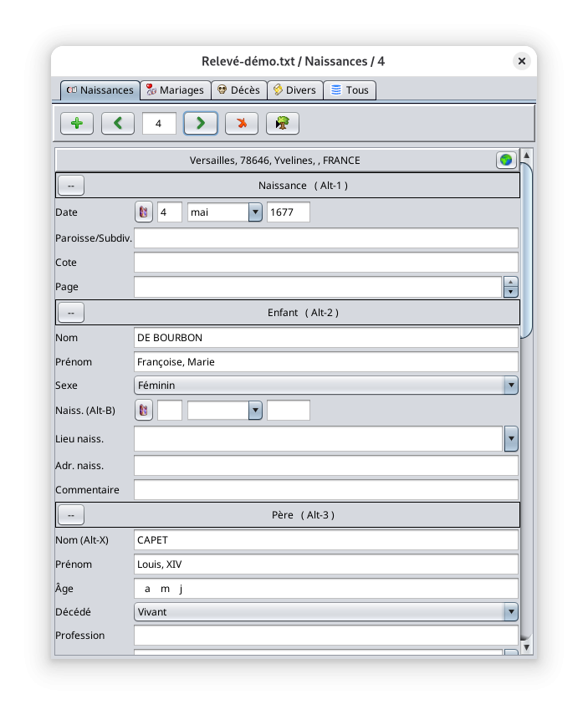This screenshot has height=715, width=588.
Task: Focus the Lieu naiss. text field
Action: (x=319, y=439)
